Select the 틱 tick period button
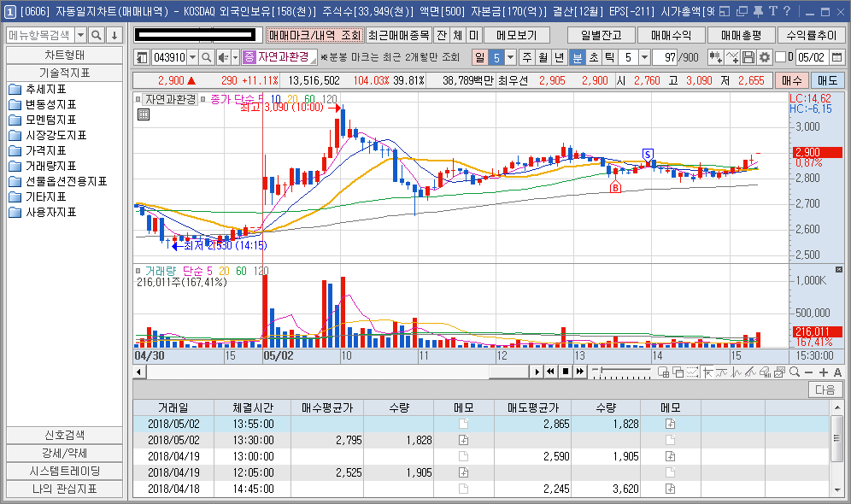This screenshot has width=851, height=504. pos(610,57)
